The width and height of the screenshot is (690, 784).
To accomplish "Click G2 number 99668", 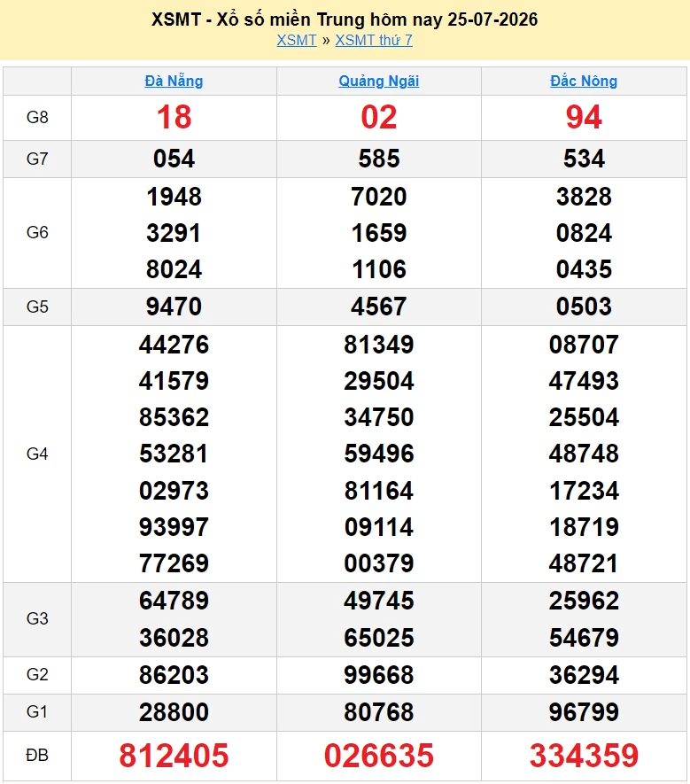I will click(379, 675).
